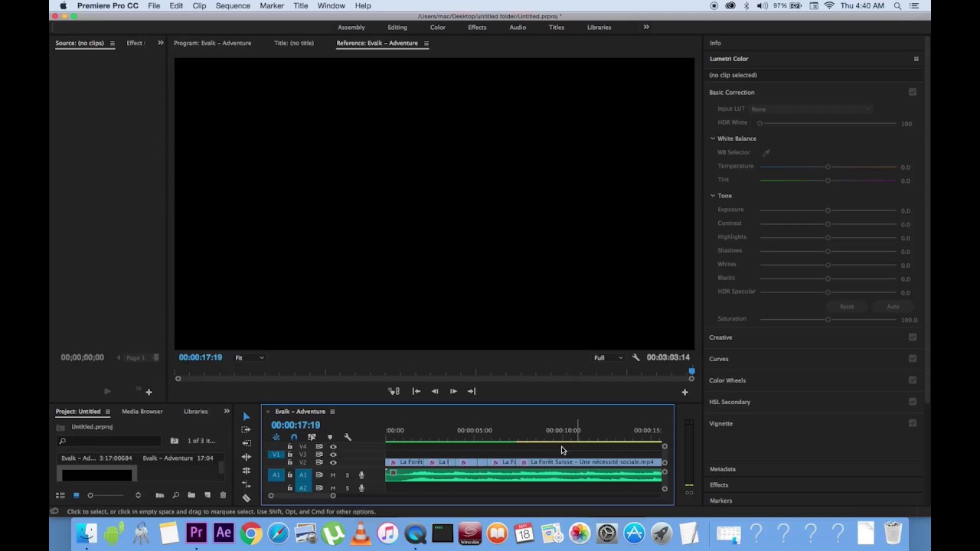The image size is (980, 551).
Task: Open the Full playback resolution dropdown
Action: [x=609, y=357]
